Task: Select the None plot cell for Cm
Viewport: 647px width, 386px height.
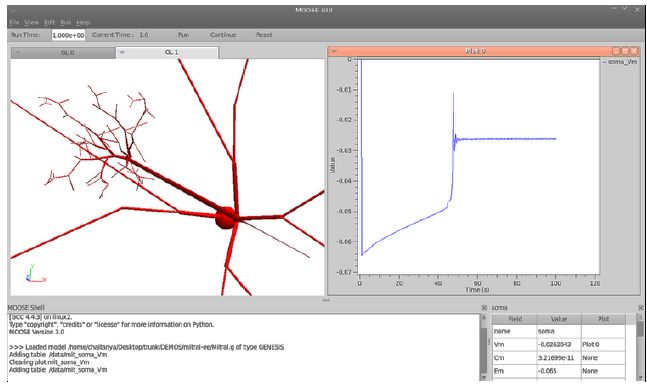Action: pos(603,358)
